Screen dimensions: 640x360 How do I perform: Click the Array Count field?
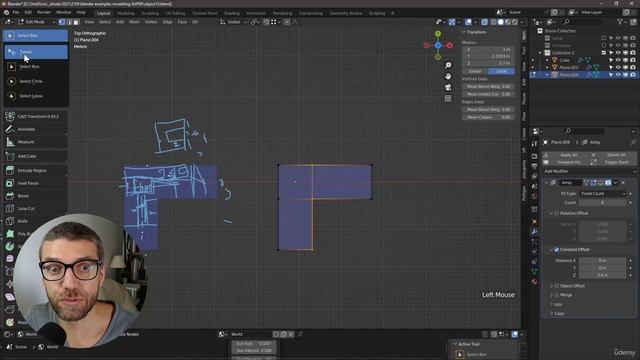[602, 202]
